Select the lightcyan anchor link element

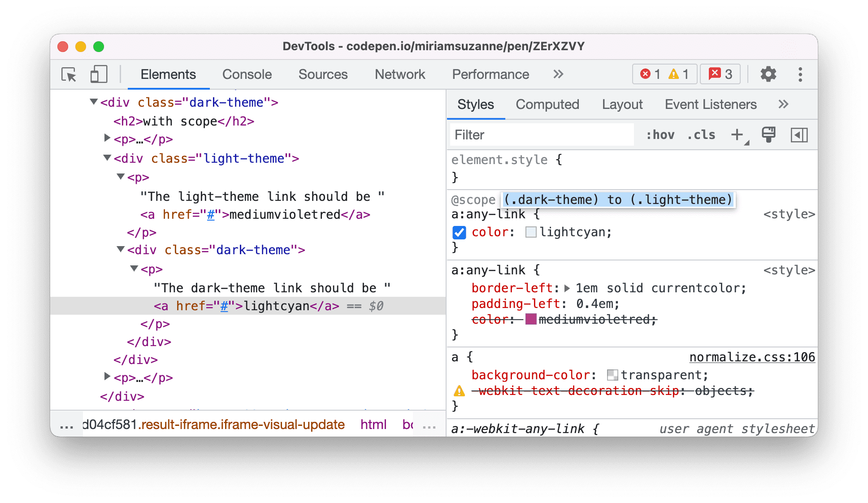click(239, 305)
